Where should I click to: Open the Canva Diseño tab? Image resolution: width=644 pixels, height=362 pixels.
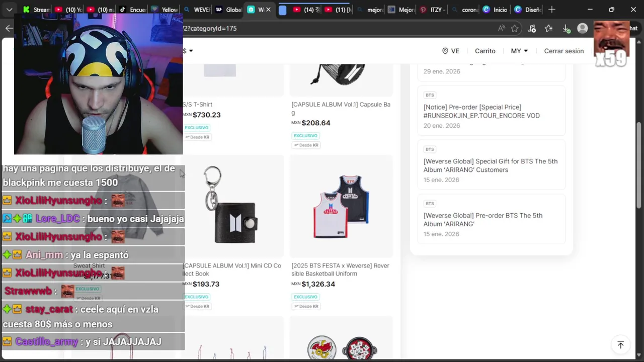pyautogui.click(x=527, y=10)
